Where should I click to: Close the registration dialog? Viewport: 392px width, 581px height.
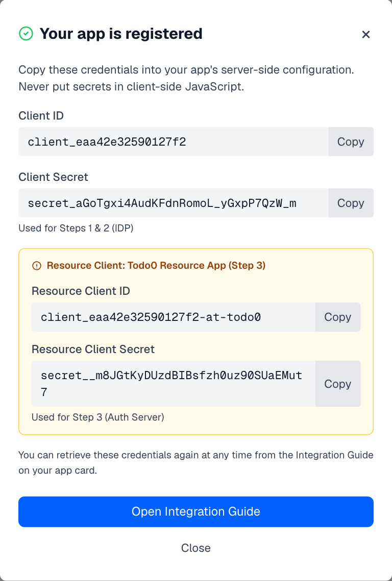click(x=196, y=548)
